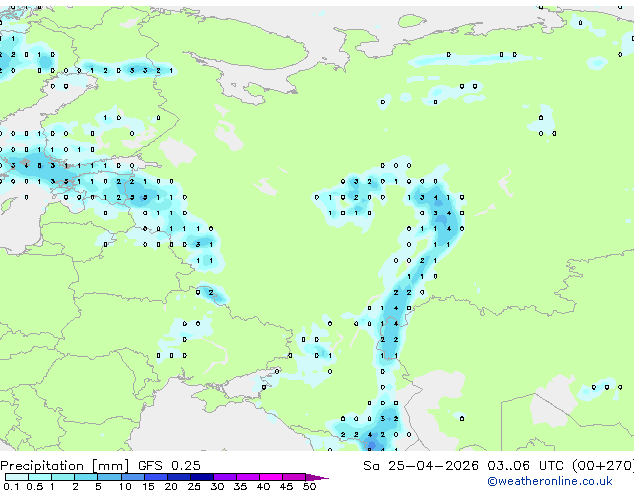The height and width of the screenshot is (490, 634).
Task: Click the 15 mm legend swatch
Action: [x=156, y=477]
